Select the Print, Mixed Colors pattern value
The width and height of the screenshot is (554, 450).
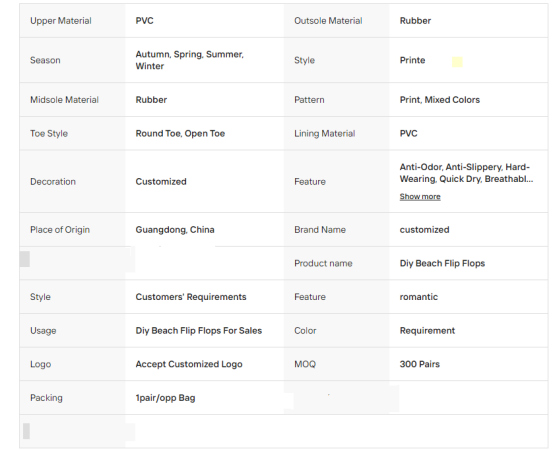(439, 100)
